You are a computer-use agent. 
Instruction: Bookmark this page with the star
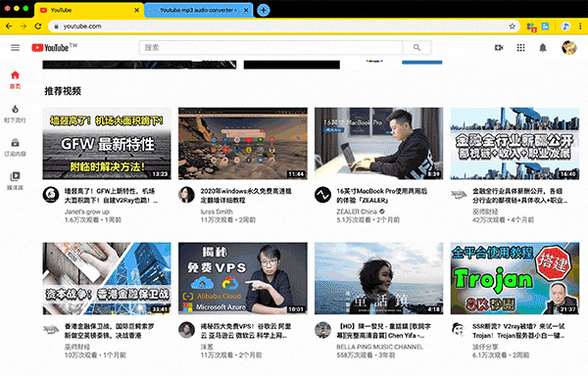[512, 26]
